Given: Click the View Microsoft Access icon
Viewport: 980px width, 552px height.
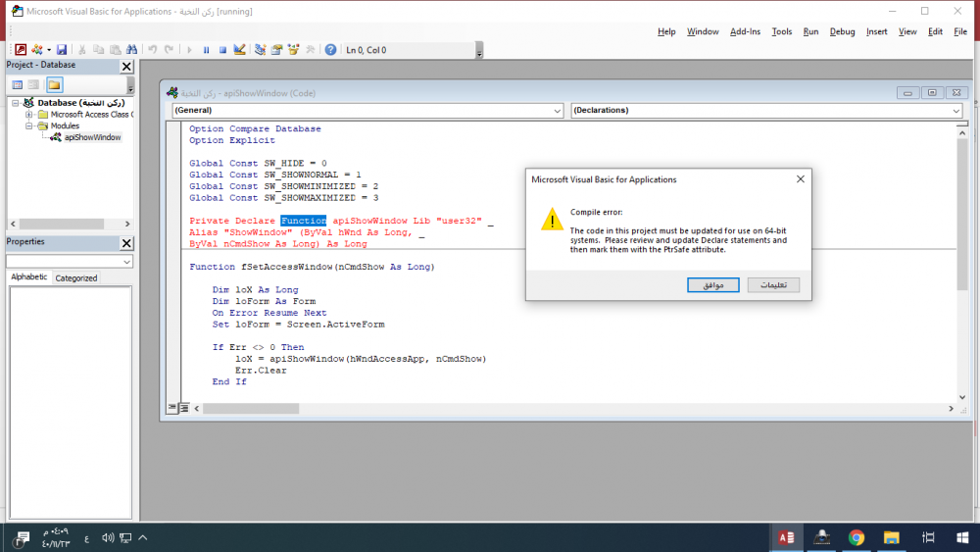Looking at the screenshot, I should 21,49.
